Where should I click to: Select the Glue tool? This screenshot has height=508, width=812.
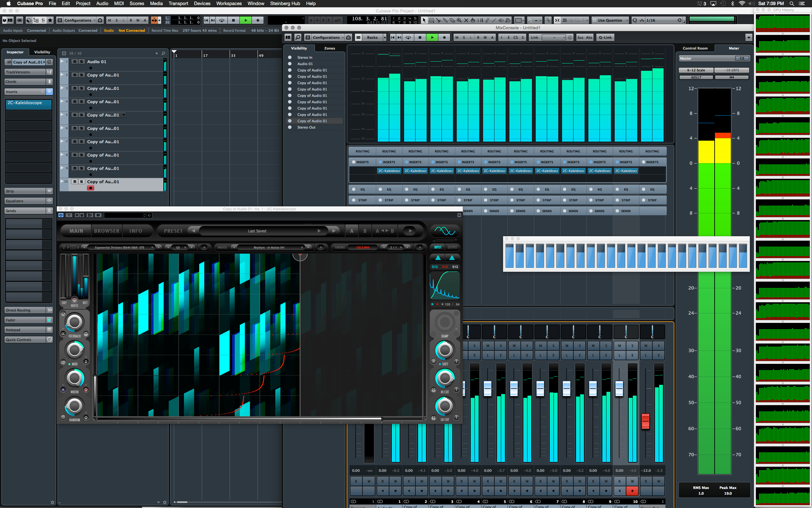(x=445, y=20)
